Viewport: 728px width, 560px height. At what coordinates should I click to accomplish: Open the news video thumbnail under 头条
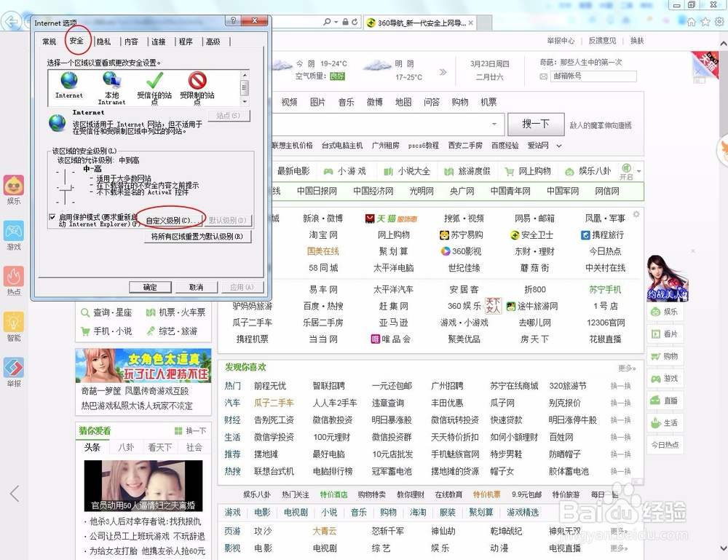[143, 485]
